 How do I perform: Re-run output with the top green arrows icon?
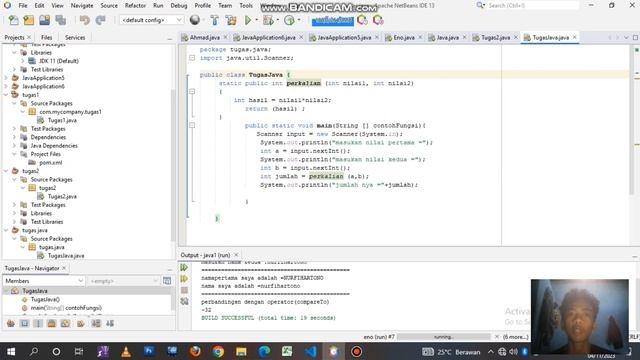184,268
